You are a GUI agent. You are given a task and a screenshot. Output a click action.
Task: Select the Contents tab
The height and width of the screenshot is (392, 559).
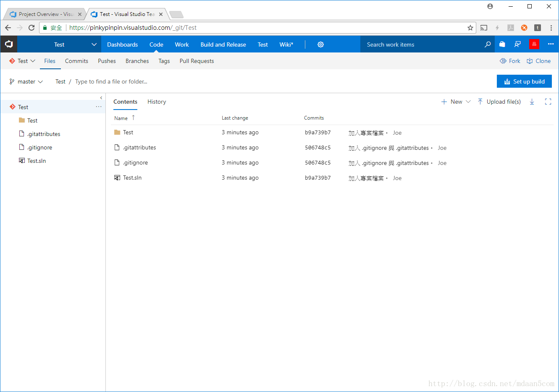click(x=125, y=102)
